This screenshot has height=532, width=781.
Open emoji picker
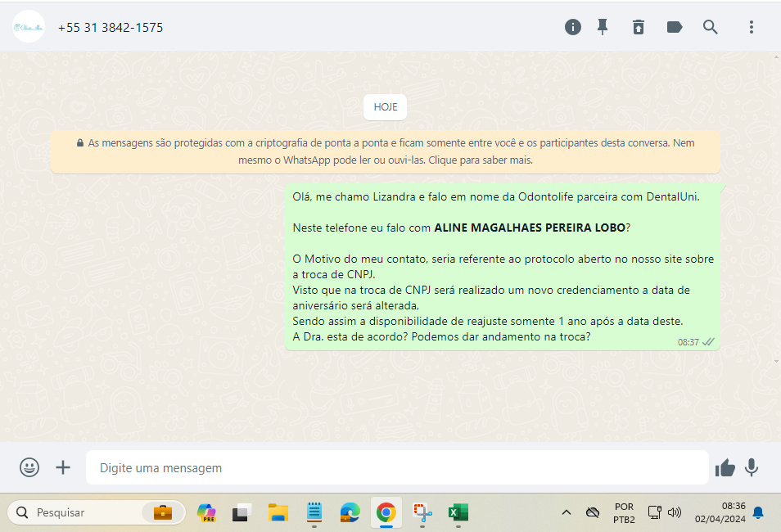29,467
